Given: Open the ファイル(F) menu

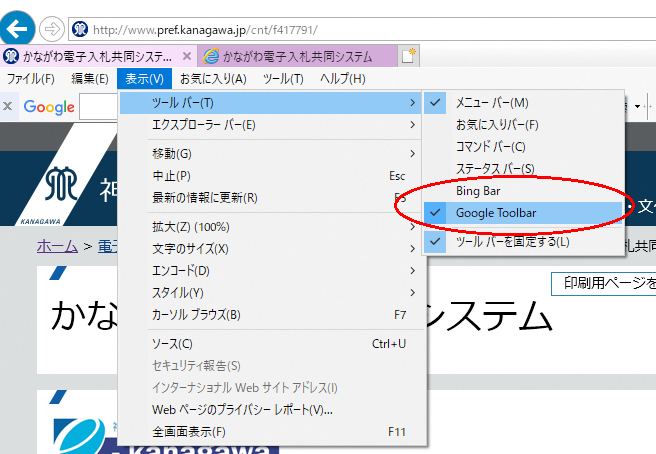Looking at the screenshot, I should click(x=31, y=79).
